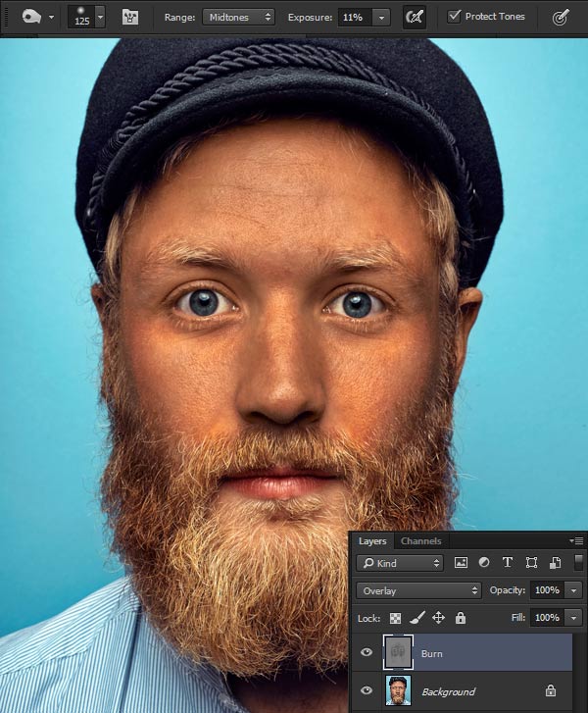Open the Exposure slider dropdown arrow

click(381, 18)
